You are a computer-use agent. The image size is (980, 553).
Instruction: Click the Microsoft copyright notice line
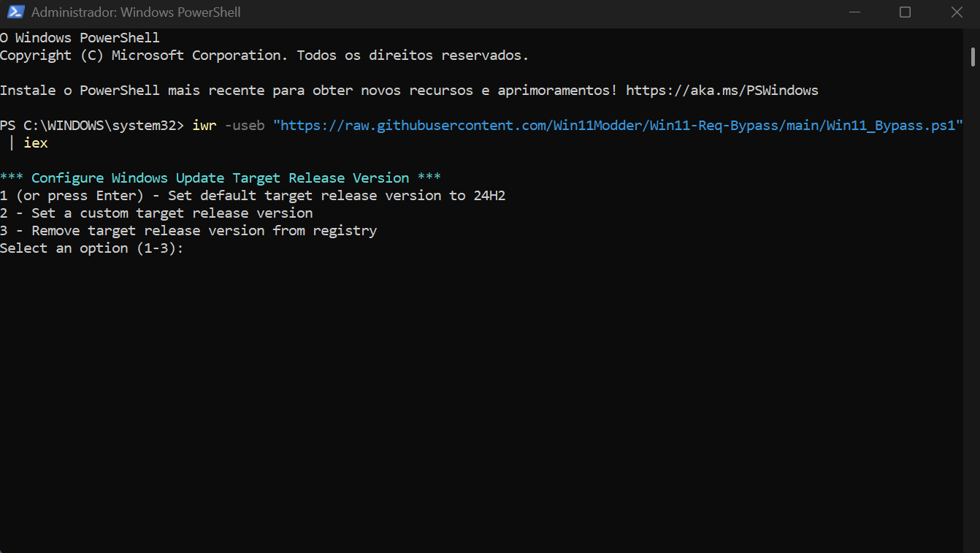(x=264, y=55)
